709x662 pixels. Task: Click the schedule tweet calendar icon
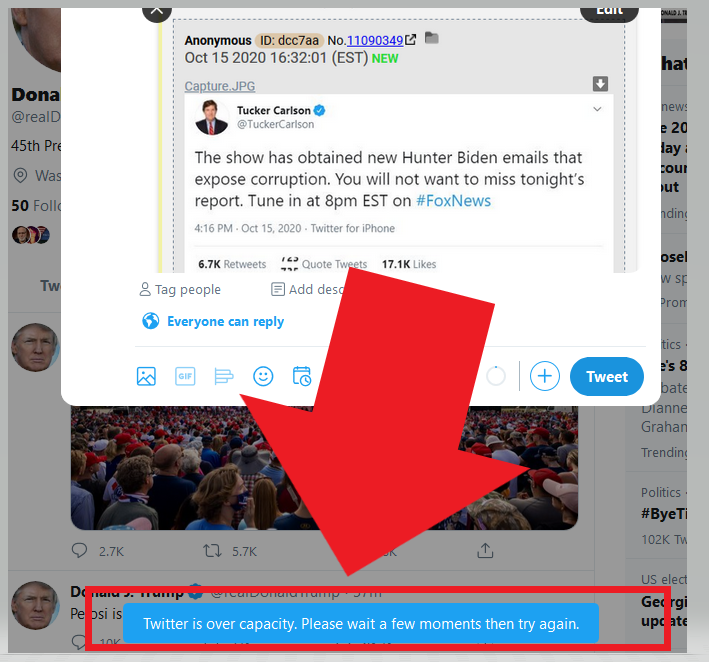pyautogui.click(x=302, y=376)
